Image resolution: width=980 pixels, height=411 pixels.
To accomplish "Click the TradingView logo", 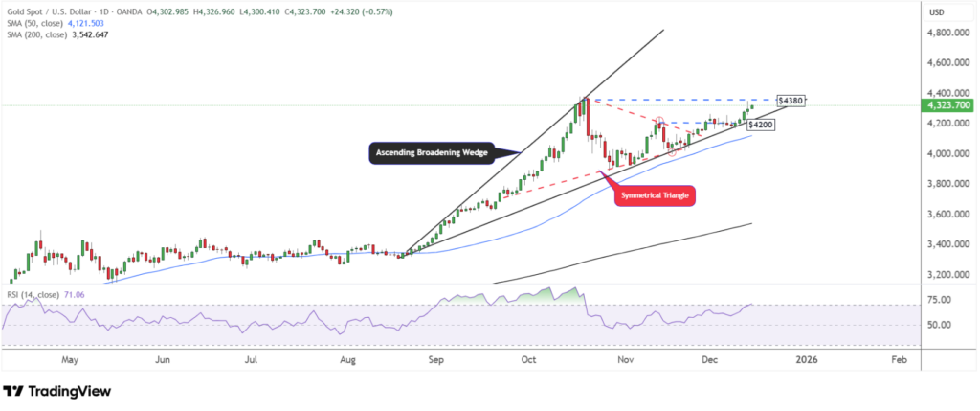I will point(57,392).
